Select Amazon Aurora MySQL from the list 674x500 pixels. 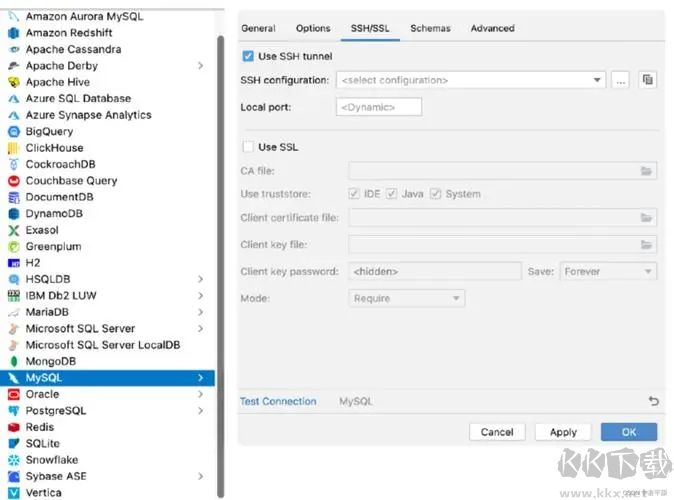(x=84, y=17)
